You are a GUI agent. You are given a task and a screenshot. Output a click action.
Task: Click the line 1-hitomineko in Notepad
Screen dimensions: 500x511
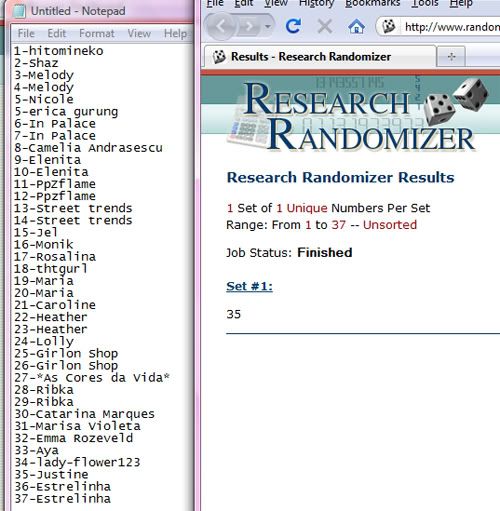[x=59, y=51]
